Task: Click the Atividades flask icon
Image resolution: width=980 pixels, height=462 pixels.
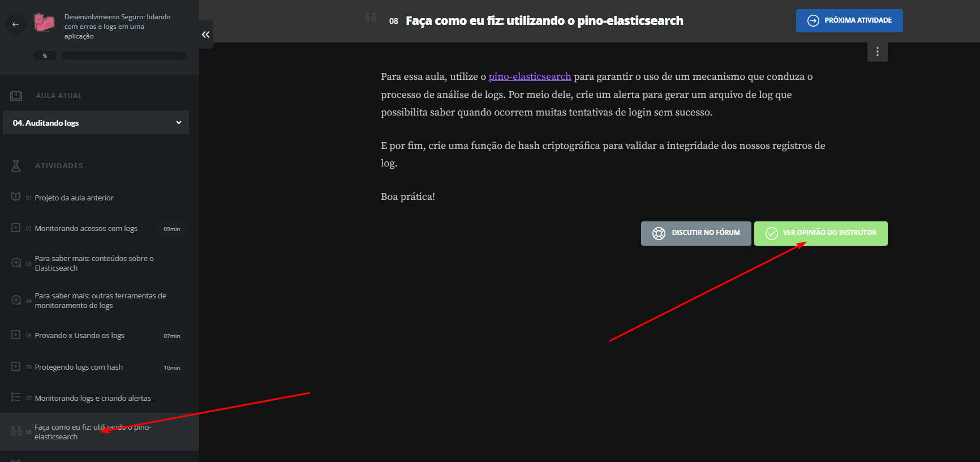Action: [x=16, y=165]
